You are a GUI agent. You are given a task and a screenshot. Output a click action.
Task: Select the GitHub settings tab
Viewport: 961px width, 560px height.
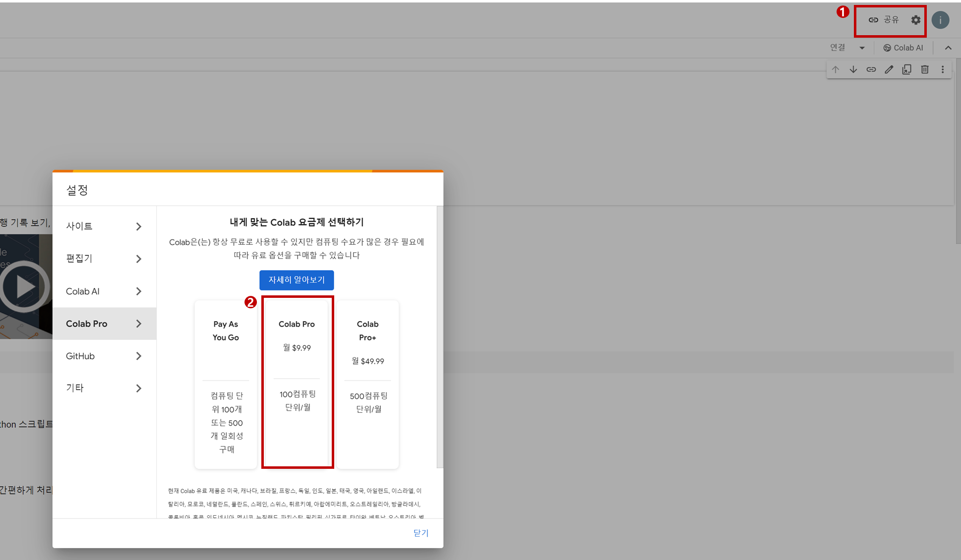pos(104,356)
